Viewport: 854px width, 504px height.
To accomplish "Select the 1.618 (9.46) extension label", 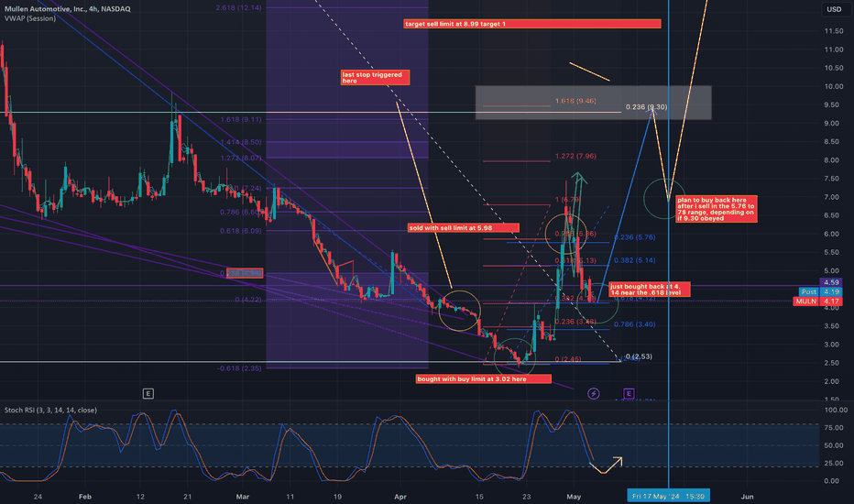I will (575, 101).
